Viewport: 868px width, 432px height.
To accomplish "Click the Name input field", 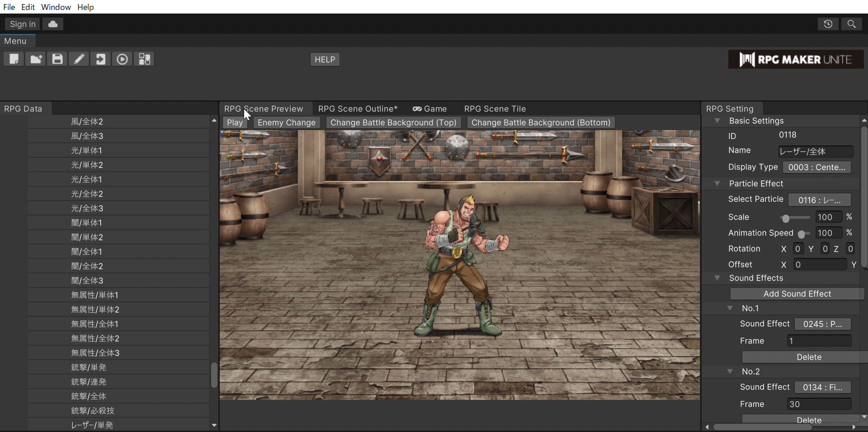I will (x=816, y=151).
